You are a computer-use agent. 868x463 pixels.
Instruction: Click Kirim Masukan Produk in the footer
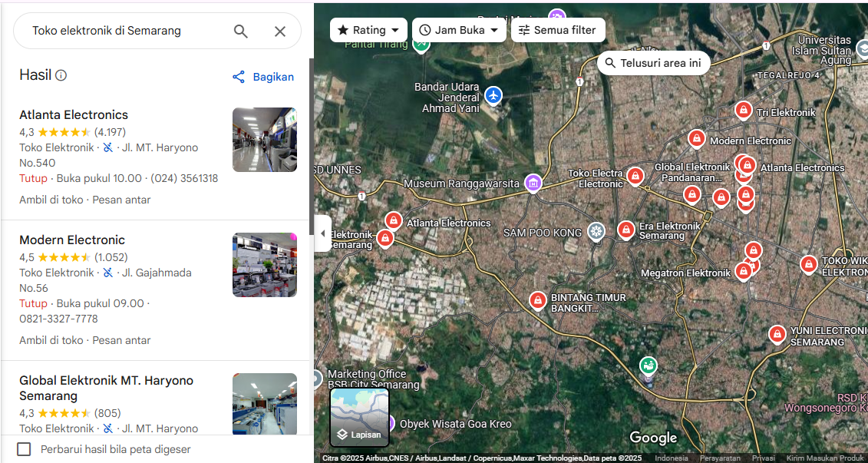click(827, 458)
